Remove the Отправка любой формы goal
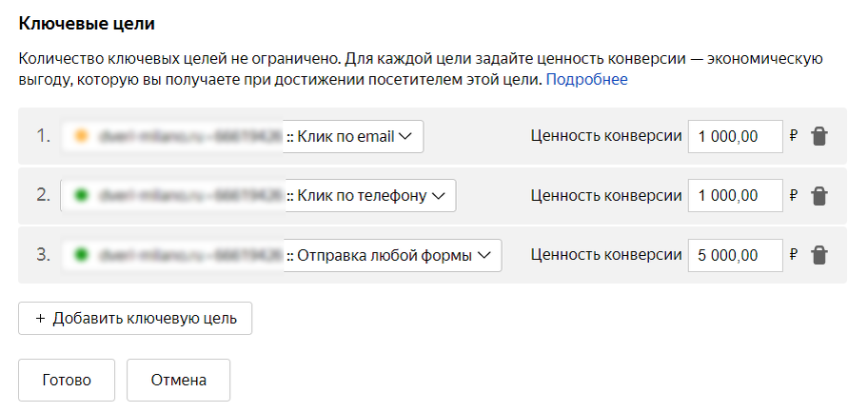 [x=819, y=255]
